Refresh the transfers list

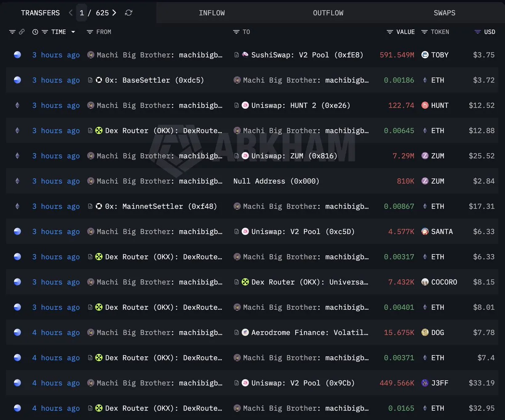[x=129, y=13]
